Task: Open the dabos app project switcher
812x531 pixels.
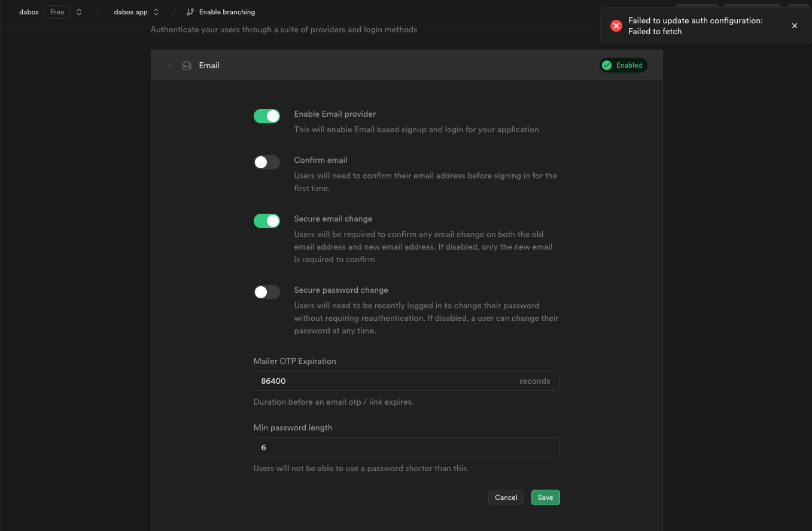Action: [x=156, y=12]
